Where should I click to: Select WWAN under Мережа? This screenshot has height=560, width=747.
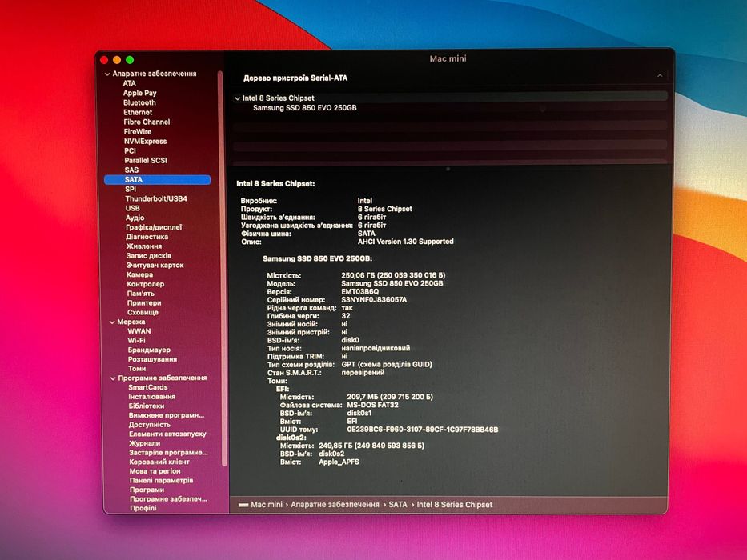tap(139, 331)
